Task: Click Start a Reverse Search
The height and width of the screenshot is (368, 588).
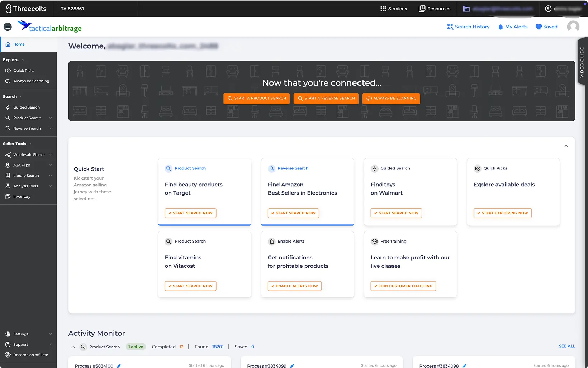Action: click(326, 98)
